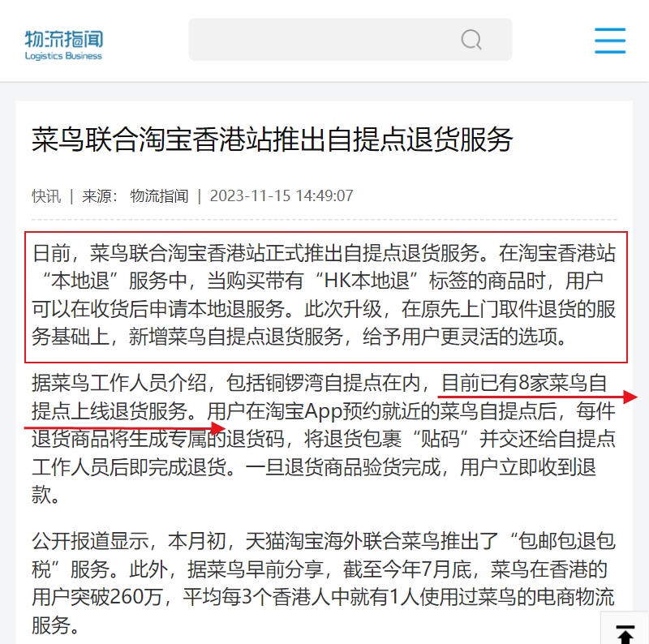
Task: Click the source name 物流指闻 after 来源
Action: [x=159, y=196]
